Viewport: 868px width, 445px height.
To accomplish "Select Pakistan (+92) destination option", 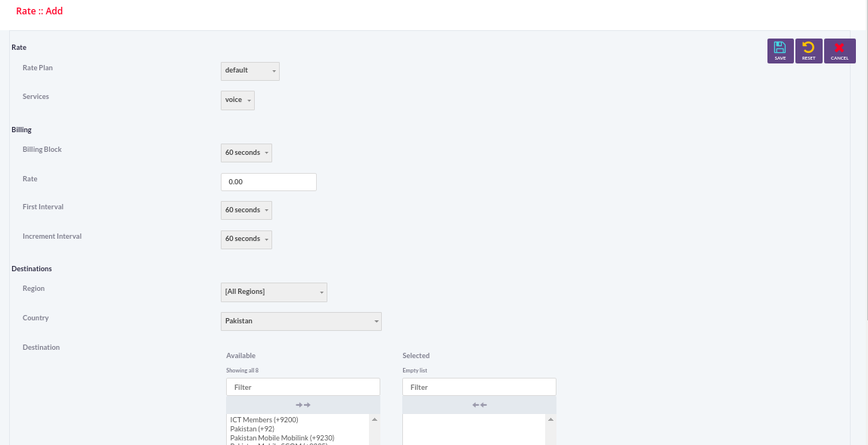I will pos(253,429).
